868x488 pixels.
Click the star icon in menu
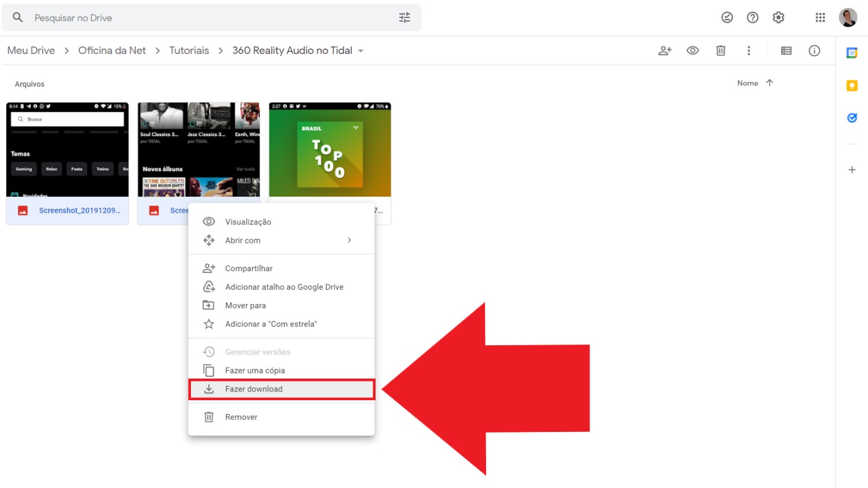[209, 324]
